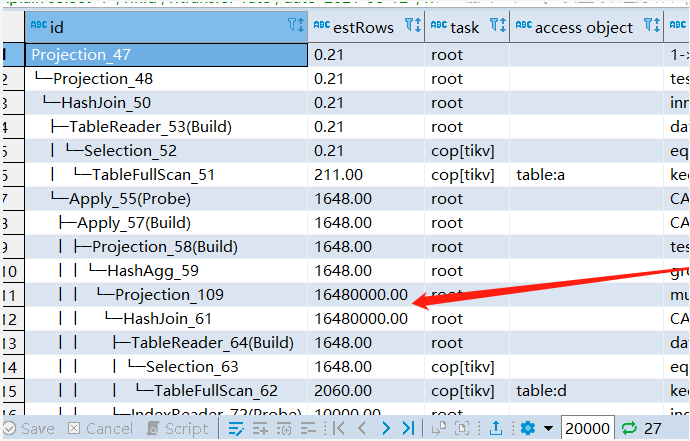The height and width of the screenshot is (441, 690).
Task: Go to the next row
Action: (386, 428)
